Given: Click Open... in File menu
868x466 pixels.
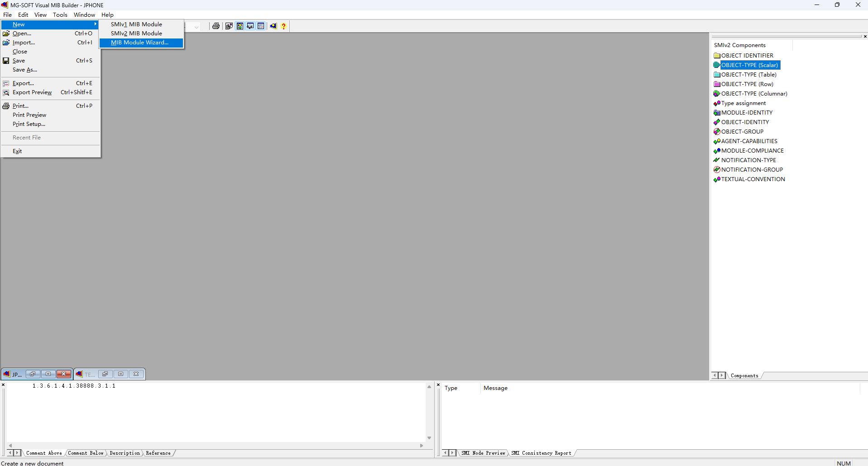Looking at the screenshot, I should coord(50,34).
